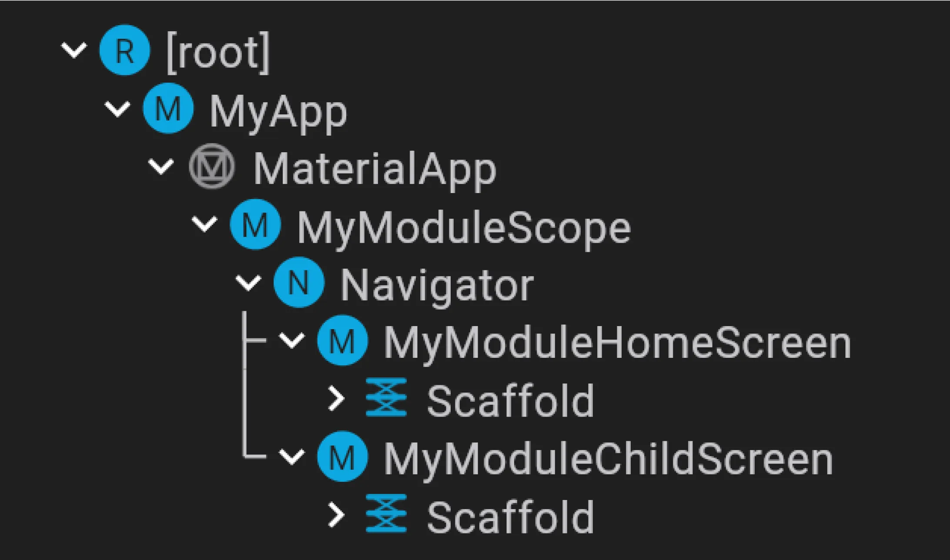950x560 pixels.
Task: Click Scaffold icon under MyModuleHomeScreen
Action: tap(386, 397)
